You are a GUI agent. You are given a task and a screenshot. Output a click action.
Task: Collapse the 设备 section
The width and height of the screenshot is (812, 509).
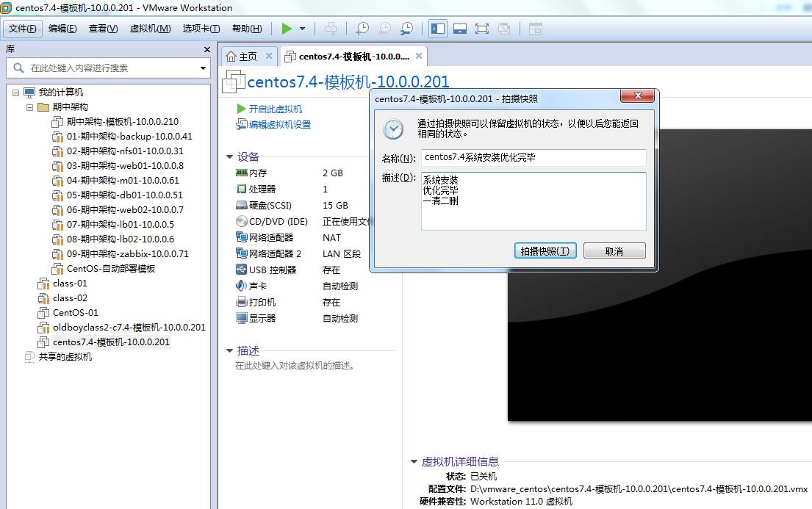coord(230,156)
